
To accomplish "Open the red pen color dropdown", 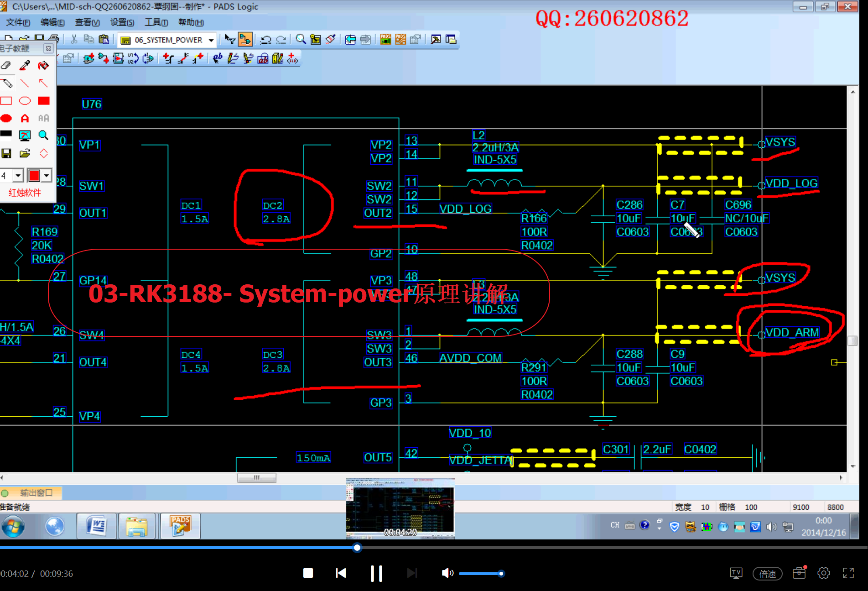I will [47, 175].
